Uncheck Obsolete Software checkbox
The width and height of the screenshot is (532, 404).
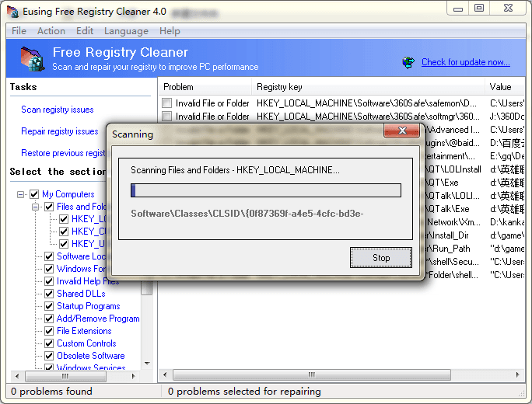point(49,356)
